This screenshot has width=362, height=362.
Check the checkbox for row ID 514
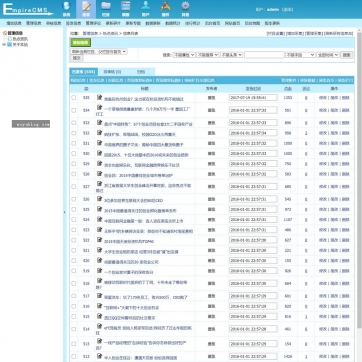(x=74, y=329)
